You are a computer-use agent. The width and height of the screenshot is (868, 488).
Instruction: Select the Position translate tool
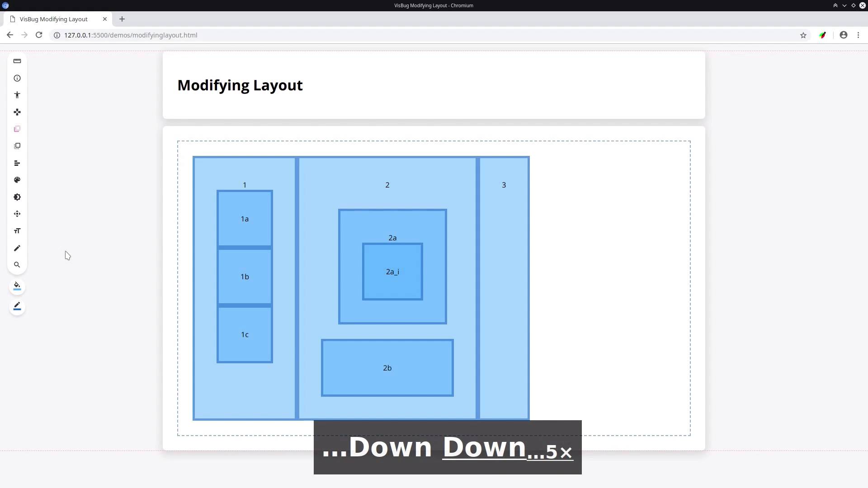[17, 214]
